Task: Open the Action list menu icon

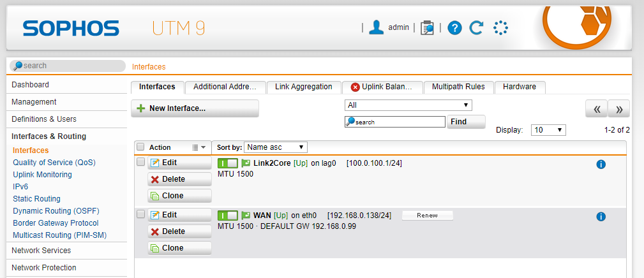Action: 198,147
